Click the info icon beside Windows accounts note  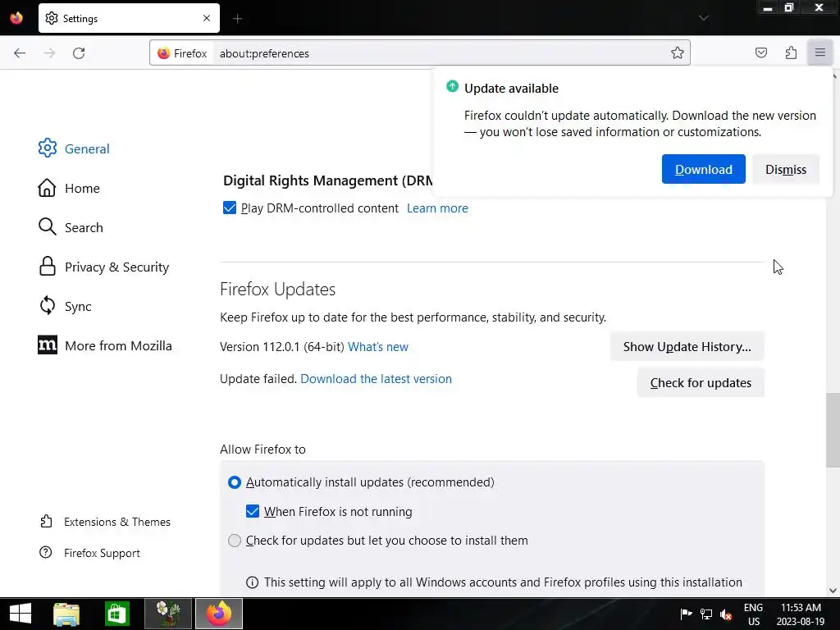pyautogui.click(x=252, y=582)
